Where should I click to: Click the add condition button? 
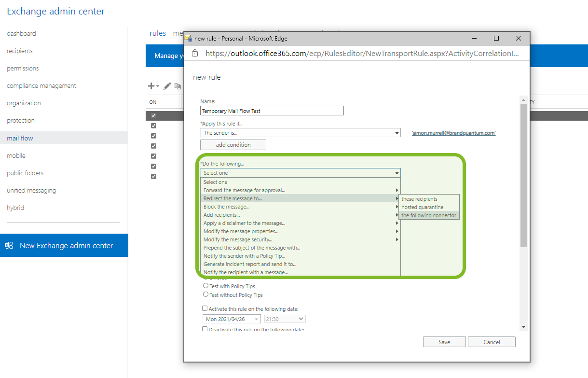point(233,145)
